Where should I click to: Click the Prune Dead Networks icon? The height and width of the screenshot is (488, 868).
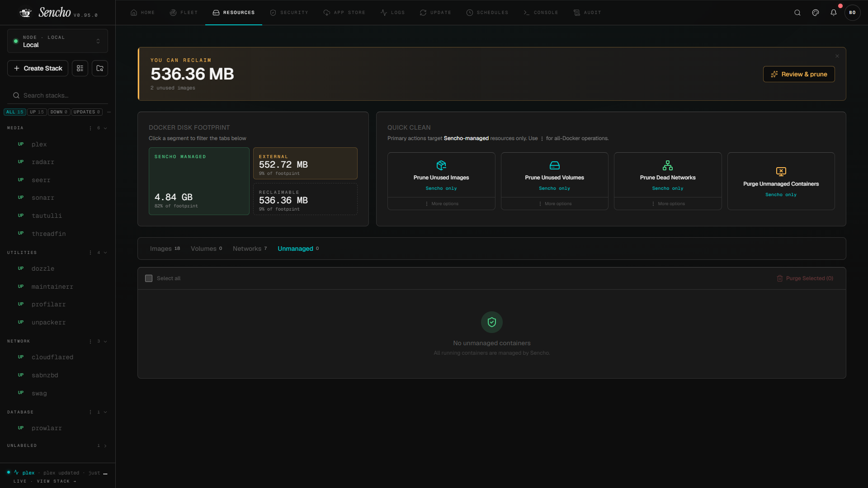coord(668,165)
